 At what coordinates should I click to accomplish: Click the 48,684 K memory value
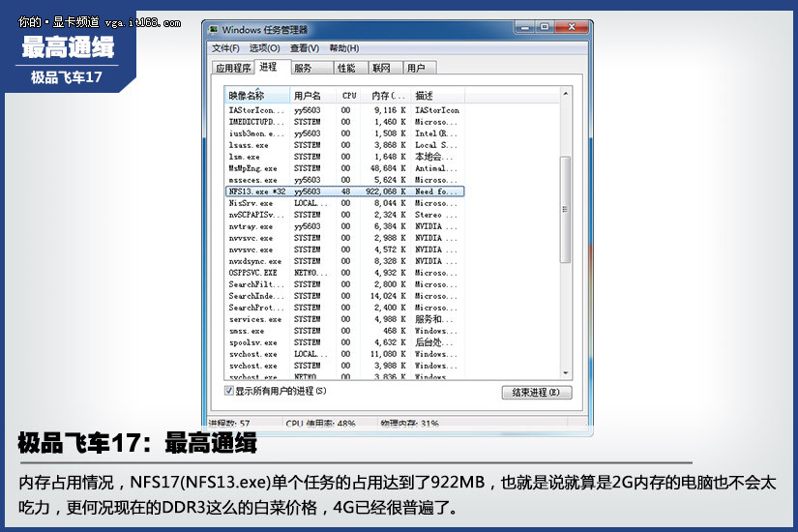pos(388,168)
